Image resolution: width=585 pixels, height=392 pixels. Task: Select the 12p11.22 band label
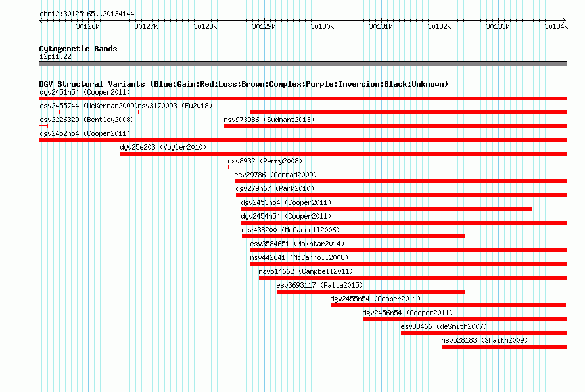pyautogui.click(x=55, y=56)
